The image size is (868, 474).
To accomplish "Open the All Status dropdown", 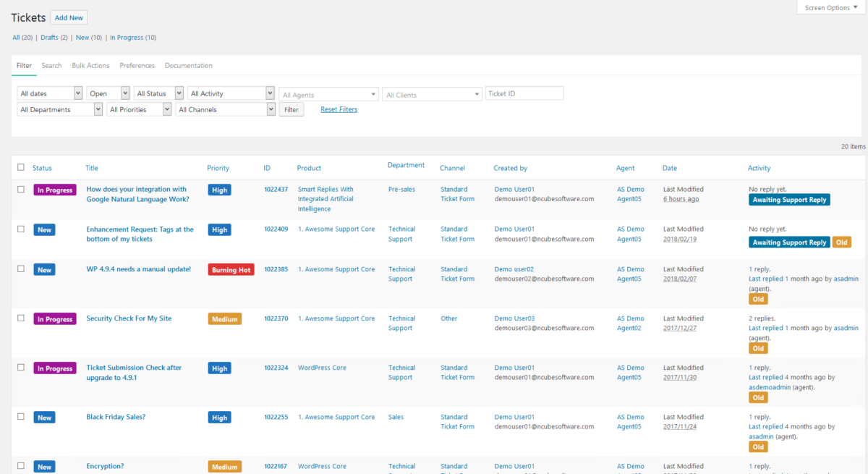I will pyautogui.click(x=158, y=93).
